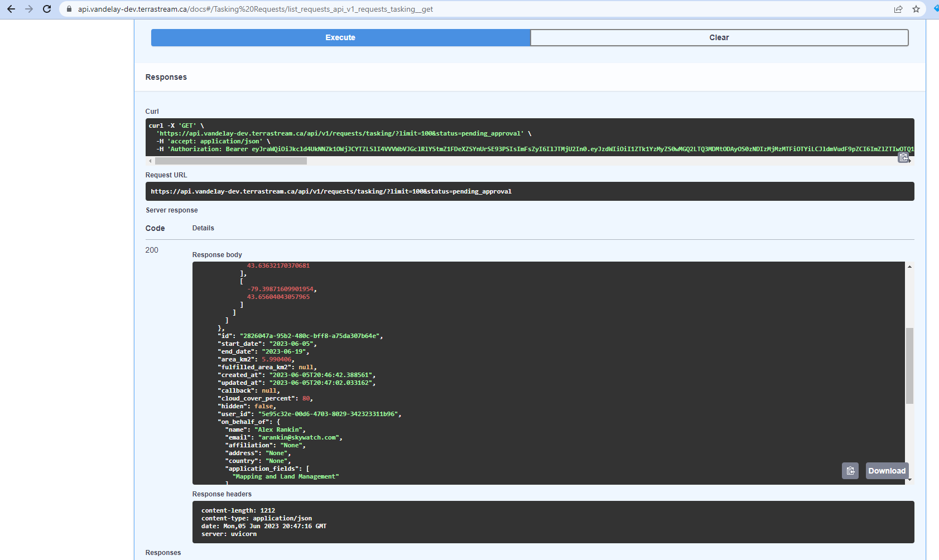Screen dimensions: 939x560
Task: Click the coordinate value -79.39871609901954
Action: (x=281, y=289)
